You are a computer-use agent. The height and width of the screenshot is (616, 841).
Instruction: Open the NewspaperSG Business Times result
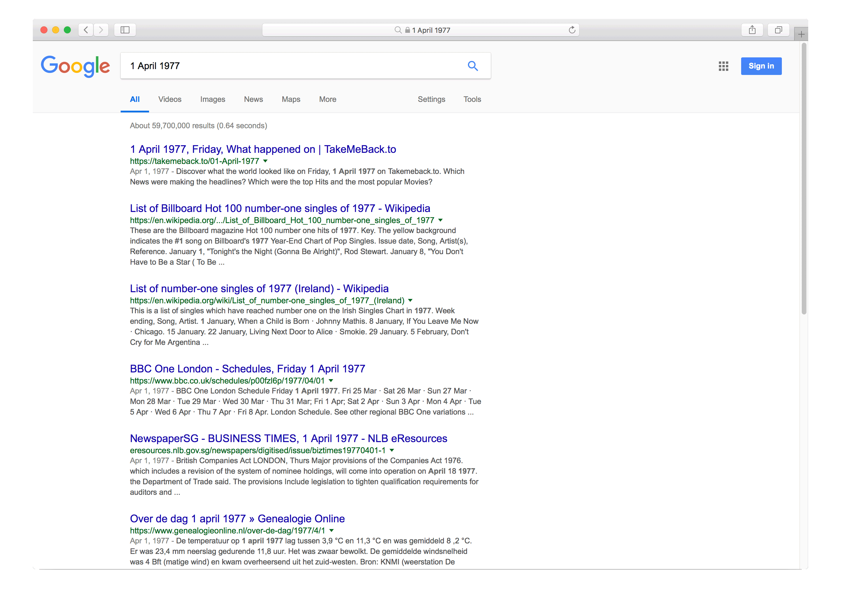(288, 438)
